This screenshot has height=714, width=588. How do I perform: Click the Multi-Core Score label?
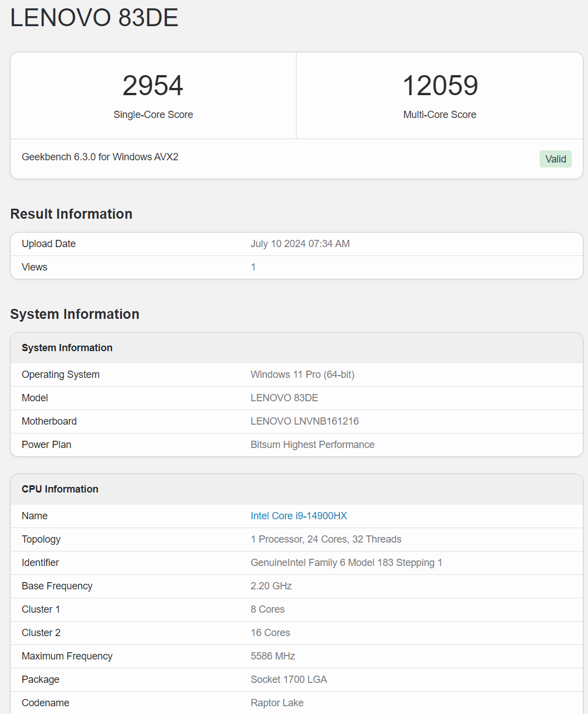click(x=440, y=115)
